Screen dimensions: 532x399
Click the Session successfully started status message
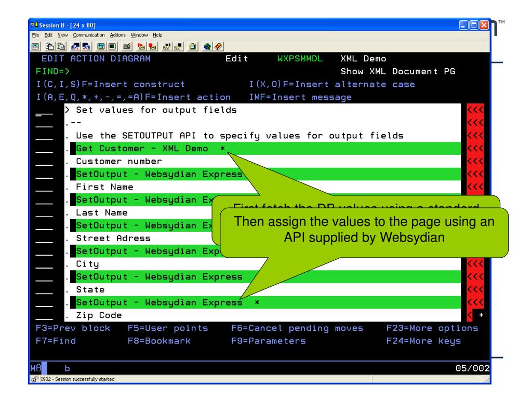(x=78, y=379)
